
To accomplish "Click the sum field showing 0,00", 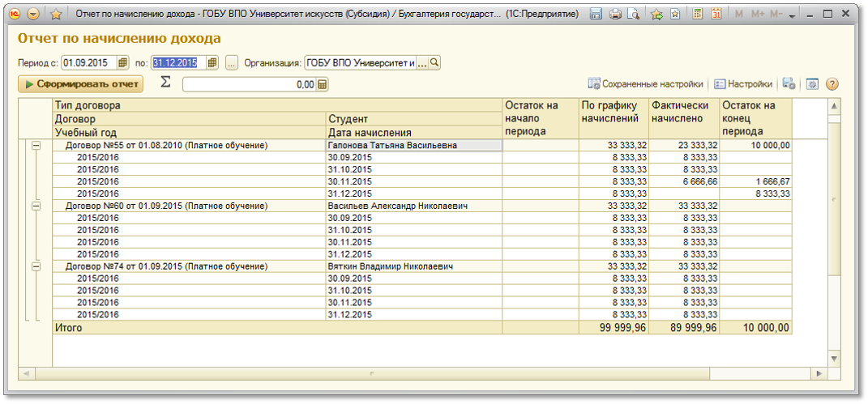I will tap(250, 84).
